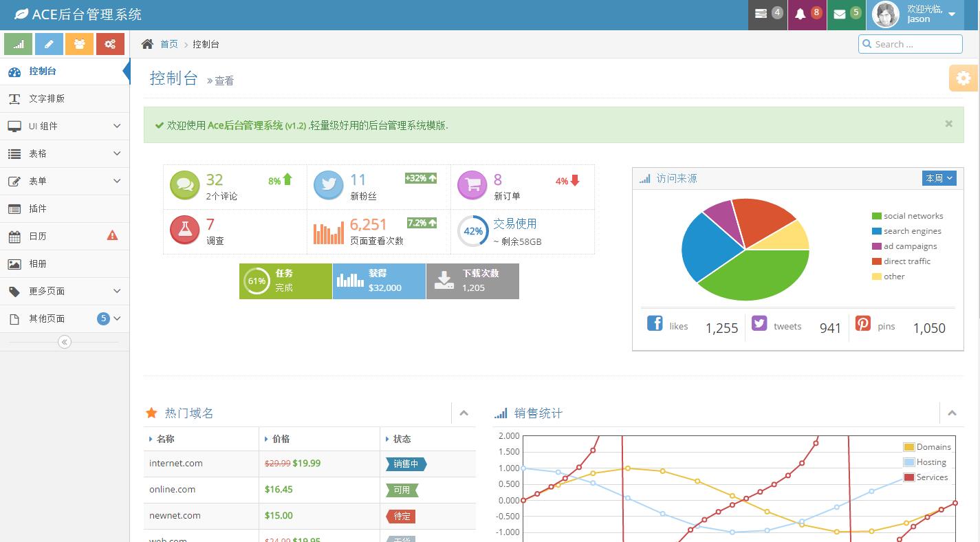Click the blue pencil shortcut button
Image resolution: width=980 pixels, height=542 pixels.
pos(49,44)
